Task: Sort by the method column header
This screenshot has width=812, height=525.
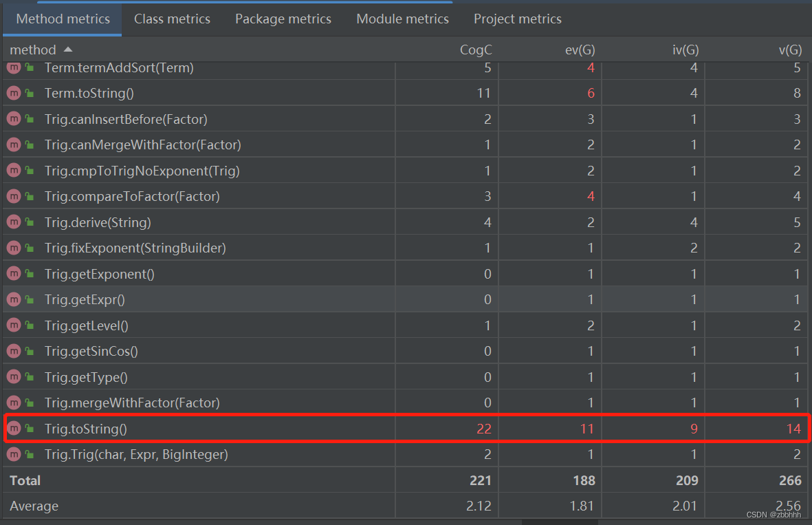Action: pyautogui.click(x=33, y=50)
